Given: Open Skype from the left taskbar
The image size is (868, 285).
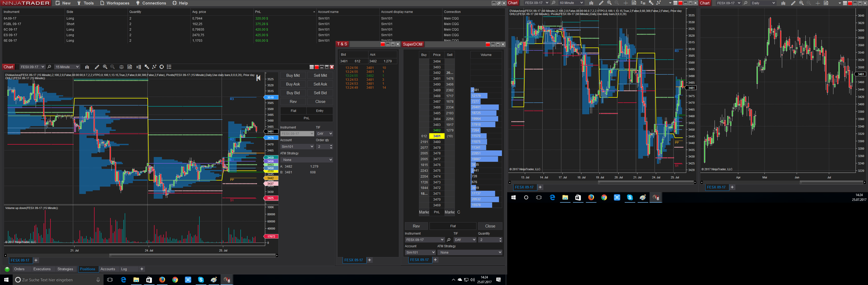Looking at the screenshot, I should pyautogui.click(x=201, y=280).
